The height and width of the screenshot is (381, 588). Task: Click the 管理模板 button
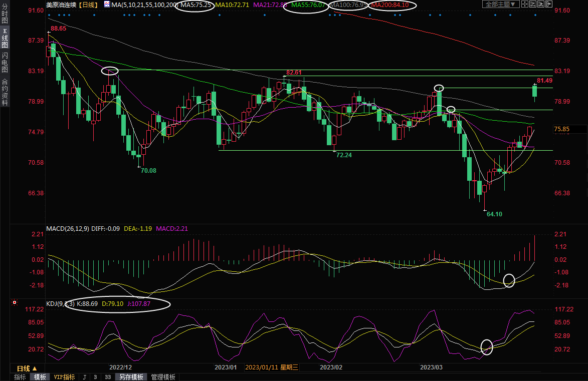click(x=163, y=377)
